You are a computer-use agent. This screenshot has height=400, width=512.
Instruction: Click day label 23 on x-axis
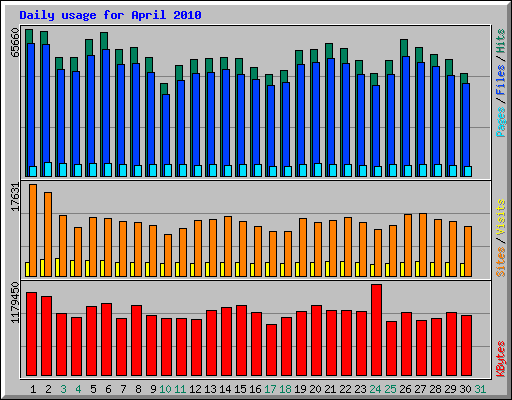[360, 389]
